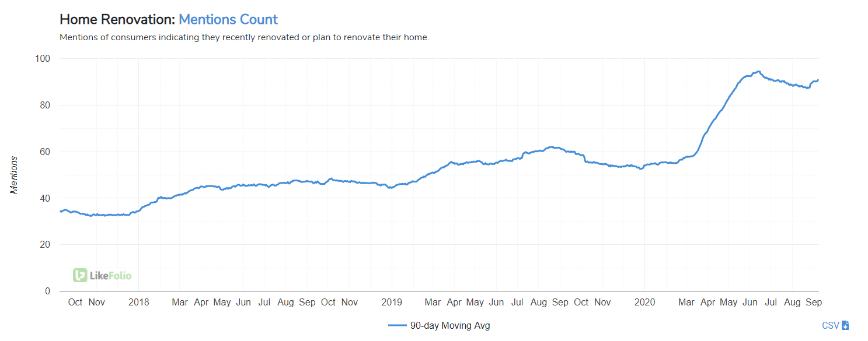
Task: Toggle the 90-day Moving Avg legend series
Action: 449,326
